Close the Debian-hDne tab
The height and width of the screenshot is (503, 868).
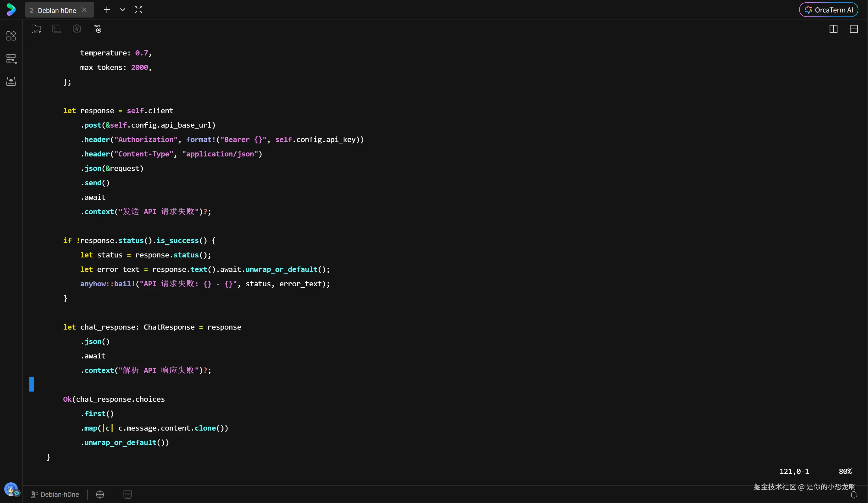(84, 10)
